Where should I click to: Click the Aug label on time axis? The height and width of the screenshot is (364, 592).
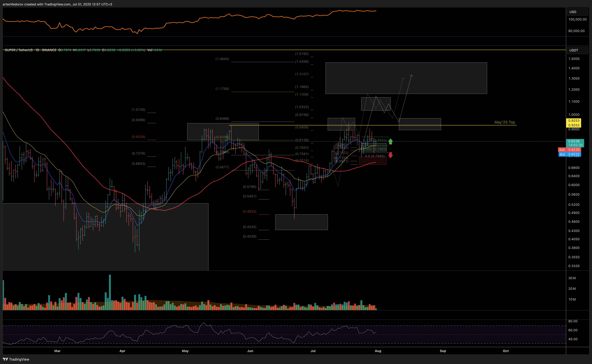pos(378,351)
